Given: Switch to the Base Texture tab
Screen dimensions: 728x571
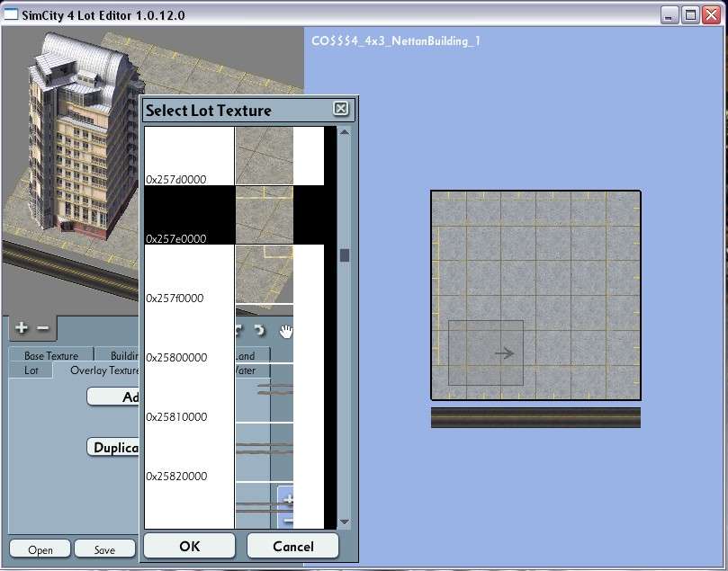Looking at the screenshot, I should 51,355.
